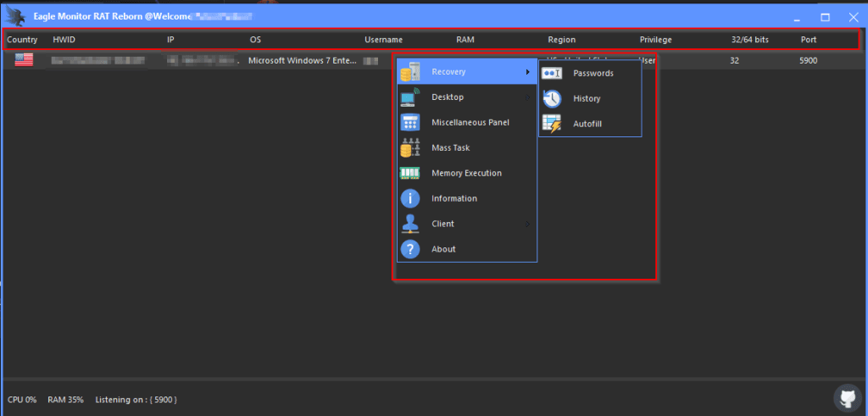Click the blue Information 'i' icon
Image resolution: width=868 pixels, height=416 pixels.
tap(410, 199)
